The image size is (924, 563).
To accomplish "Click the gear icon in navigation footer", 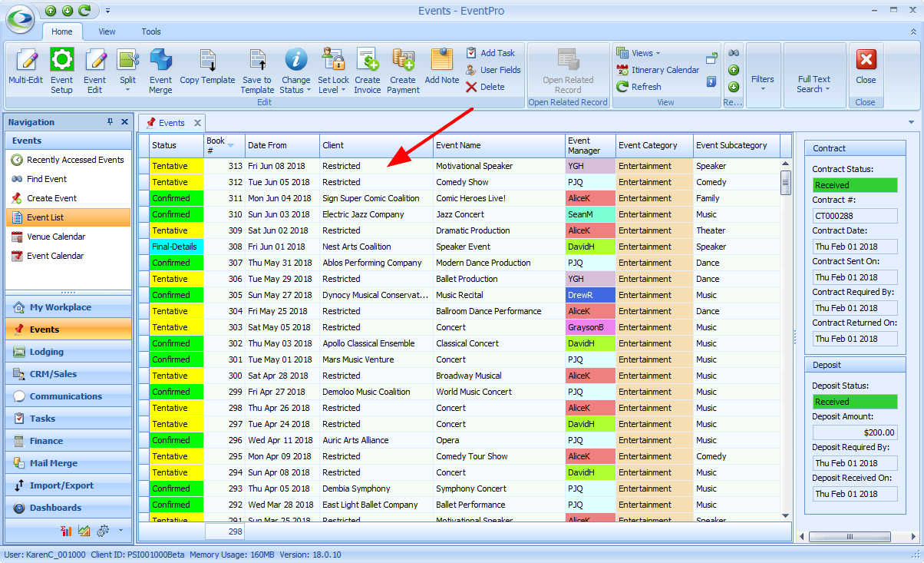I will pos(102,531).
